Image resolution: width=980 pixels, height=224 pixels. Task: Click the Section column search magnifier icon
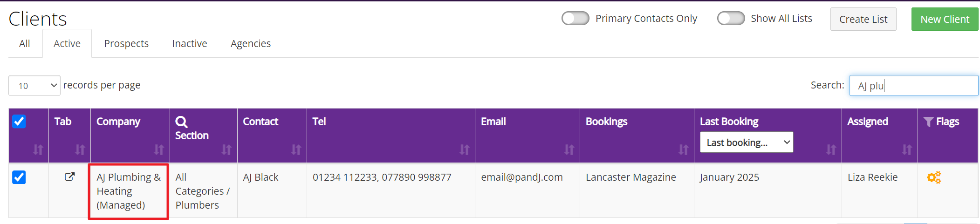[181, 122]
